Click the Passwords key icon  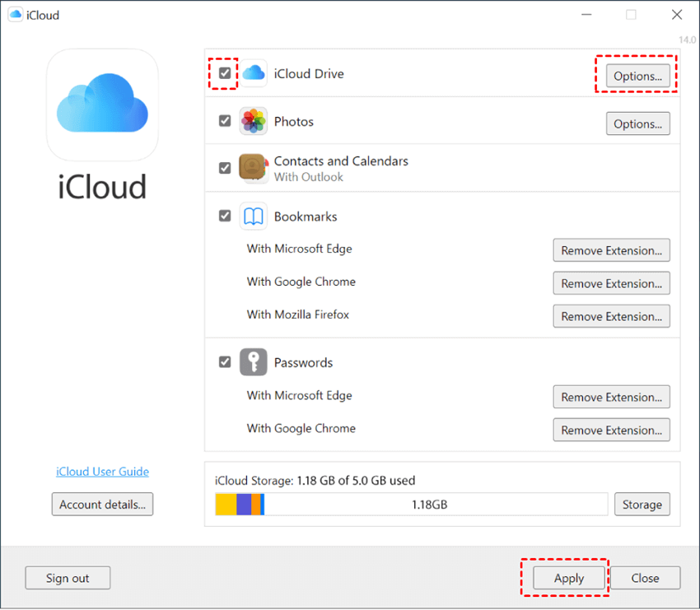(x=253, y=362)
